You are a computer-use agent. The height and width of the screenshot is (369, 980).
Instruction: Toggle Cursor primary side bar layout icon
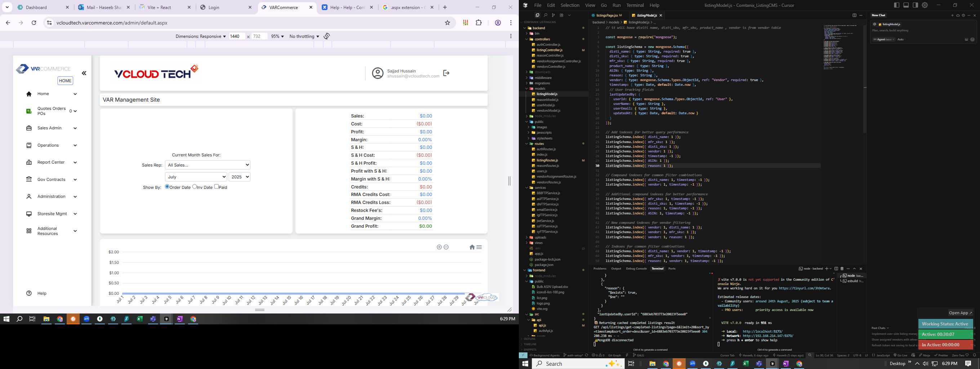pos(897,5)
